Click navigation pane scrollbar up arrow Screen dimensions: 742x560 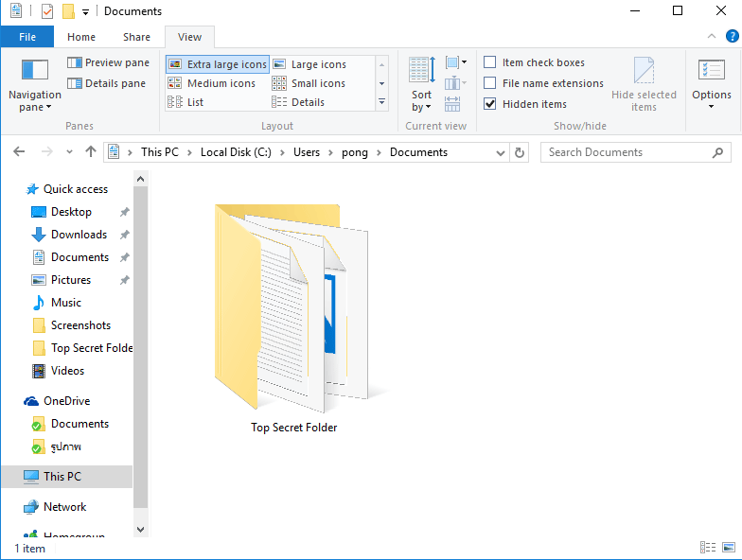tap(140, 179)
